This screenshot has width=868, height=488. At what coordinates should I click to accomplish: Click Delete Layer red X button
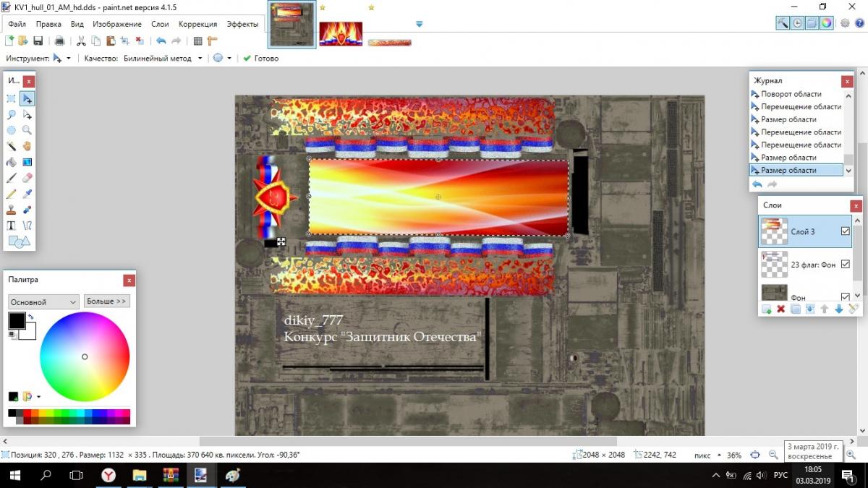pyautogui.click(x=781, y=309)
